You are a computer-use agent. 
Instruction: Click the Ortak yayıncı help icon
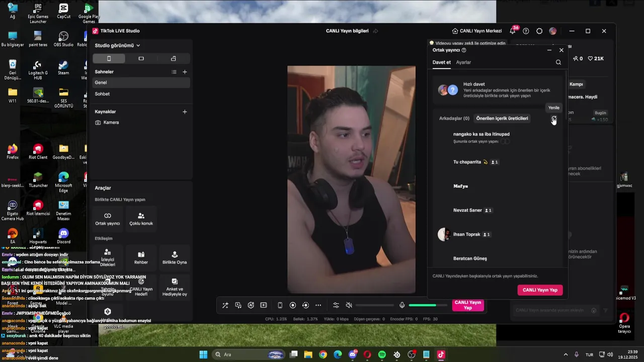pos(464,50)
